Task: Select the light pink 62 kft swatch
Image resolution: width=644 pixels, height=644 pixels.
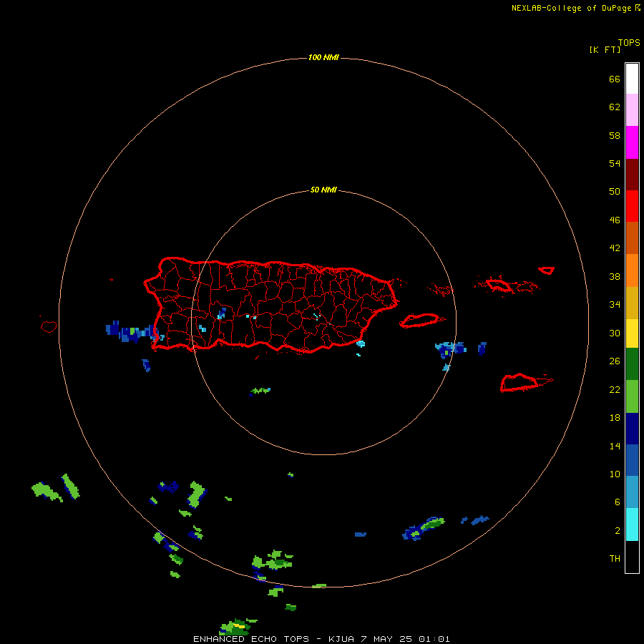Action: [632, 110]
